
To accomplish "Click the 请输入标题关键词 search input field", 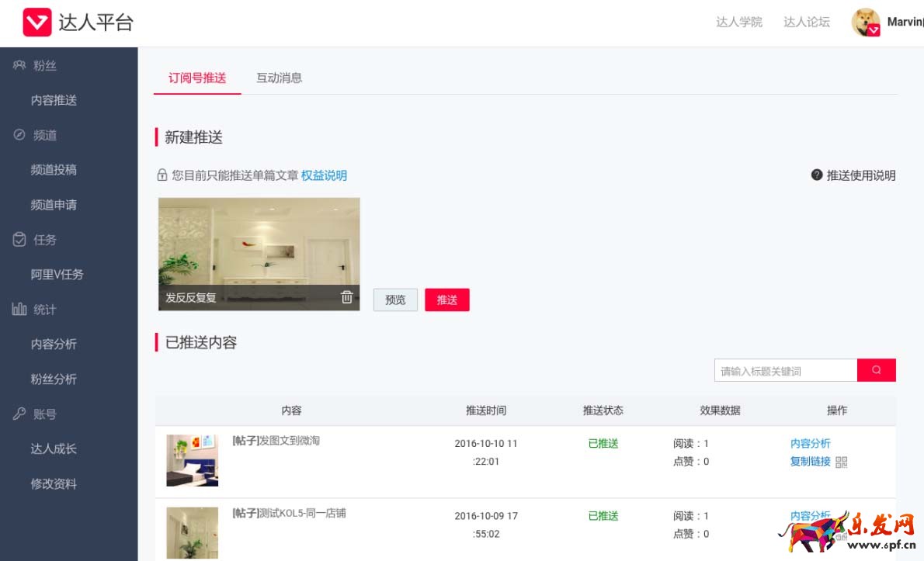I will click(784, 370).
